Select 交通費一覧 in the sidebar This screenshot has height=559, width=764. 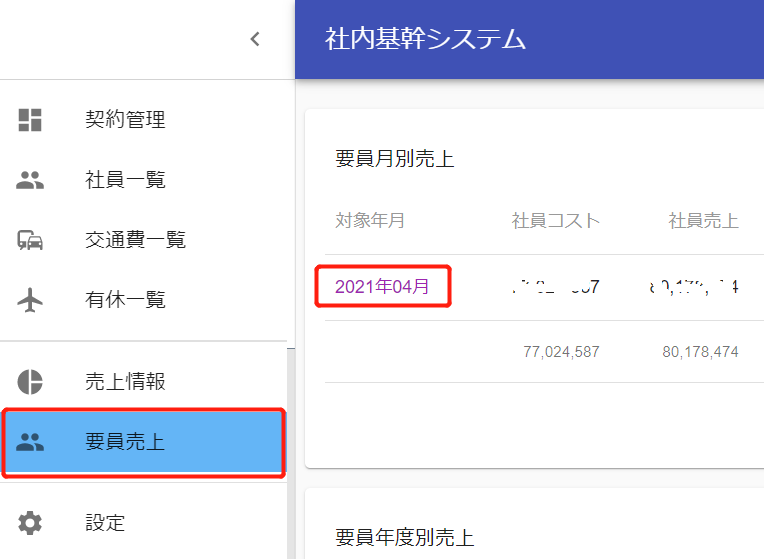[x=135, y=240]
